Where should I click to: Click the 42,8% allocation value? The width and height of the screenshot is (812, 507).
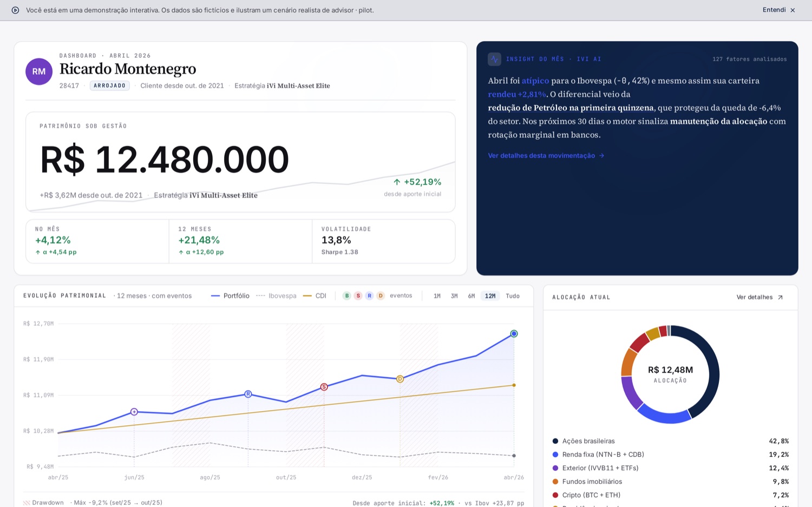click(779, 441)
